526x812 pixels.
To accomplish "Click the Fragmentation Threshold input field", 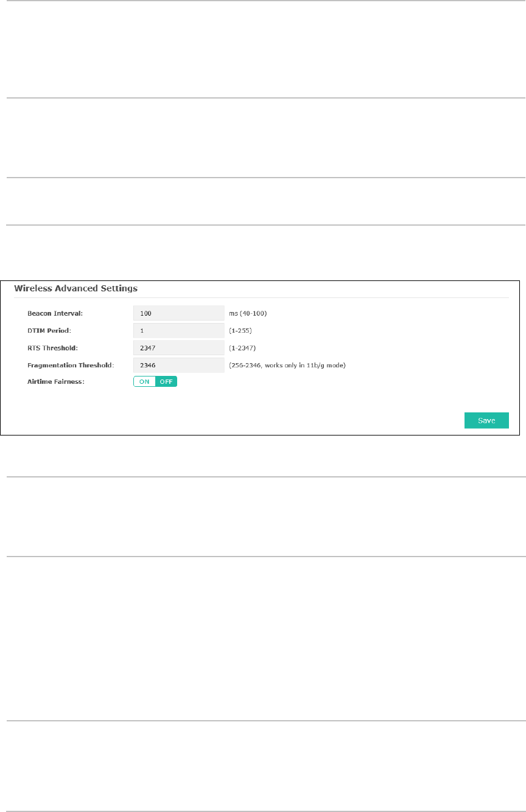I will click(179, 365).
